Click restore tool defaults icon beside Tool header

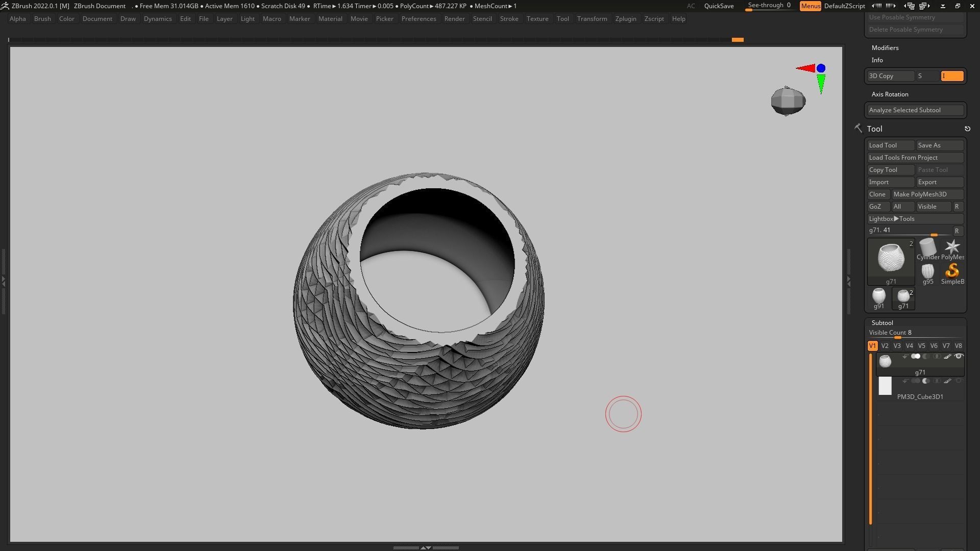coord(967,129)
